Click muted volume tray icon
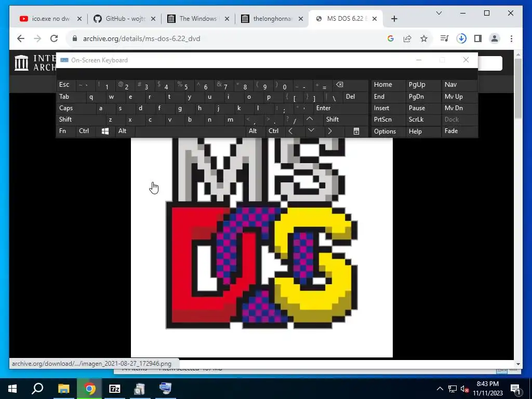Image resolution: width=532 pixels, height=399 pixels. click(465, 389)
